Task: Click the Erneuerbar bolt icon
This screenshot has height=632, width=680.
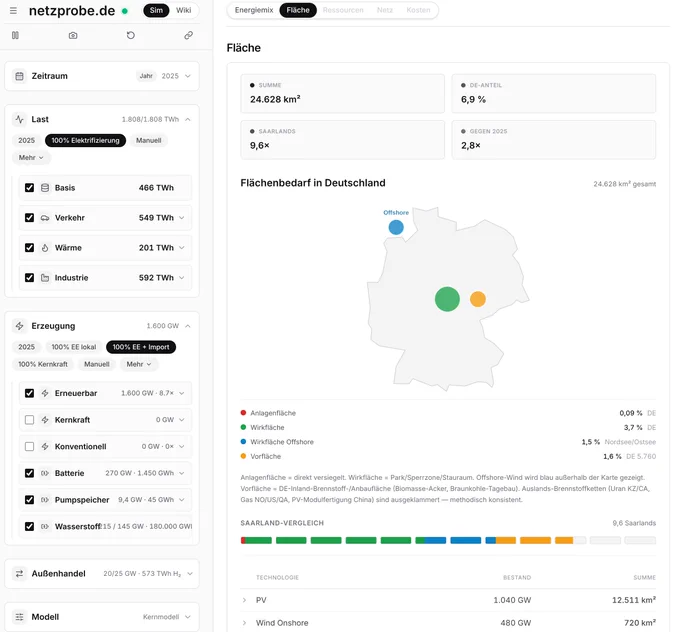Action: coord(45,393)
